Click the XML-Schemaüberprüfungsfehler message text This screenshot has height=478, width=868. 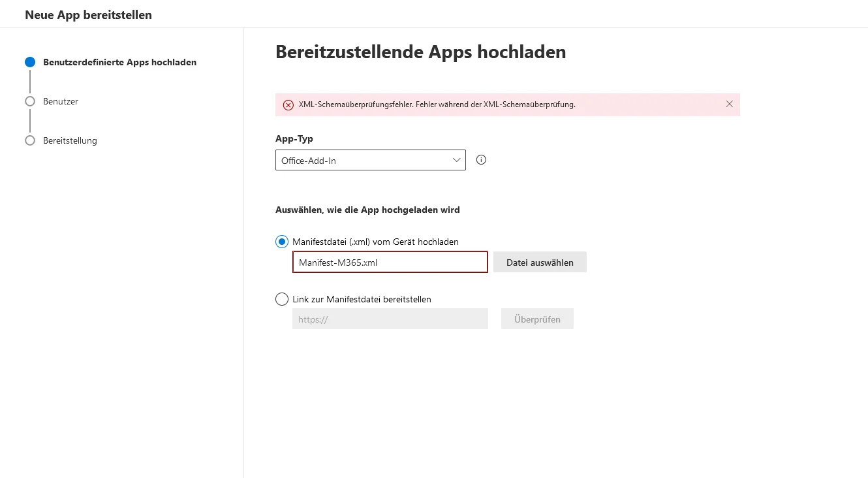(437, 104)
